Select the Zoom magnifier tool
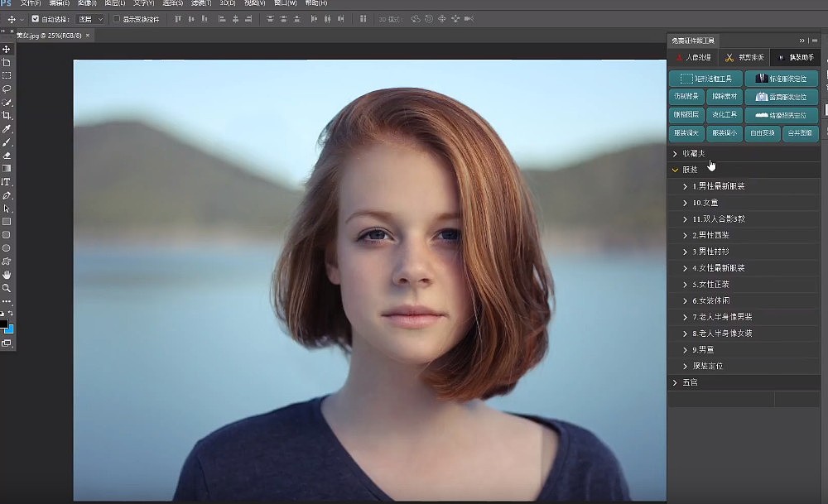The width and height of the screenshot is (828, 504). click(x=7, y=288)
